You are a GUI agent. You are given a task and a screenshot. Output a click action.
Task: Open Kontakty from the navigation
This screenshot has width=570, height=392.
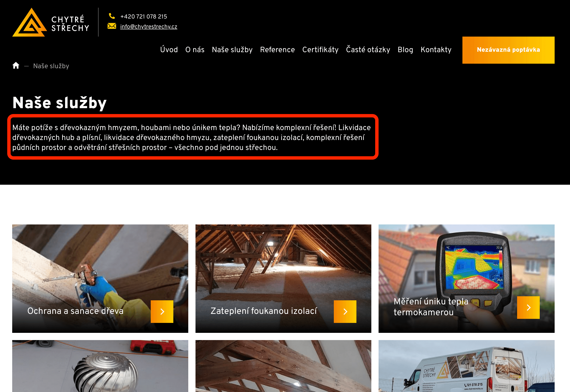[x=436, y=50]
